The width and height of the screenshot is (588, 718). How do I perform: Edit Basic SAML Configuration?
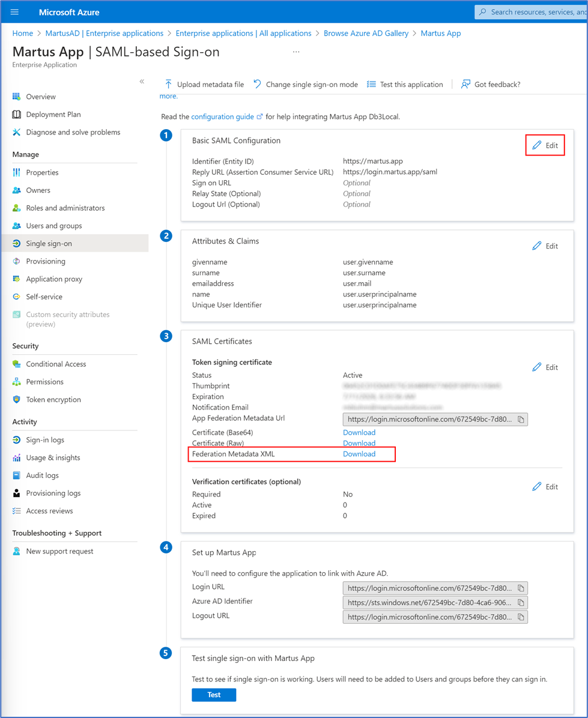(x=545, y=145)
